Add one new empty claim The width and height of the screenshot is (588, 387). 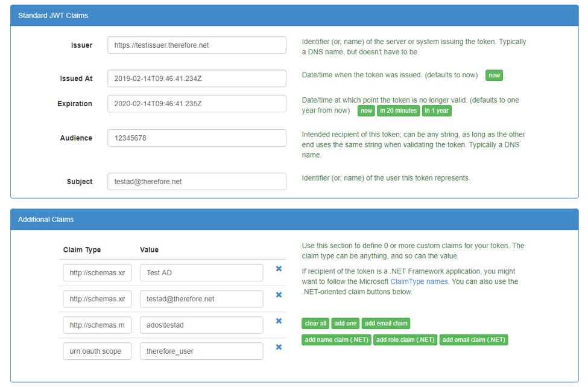[x=345, y=323]
